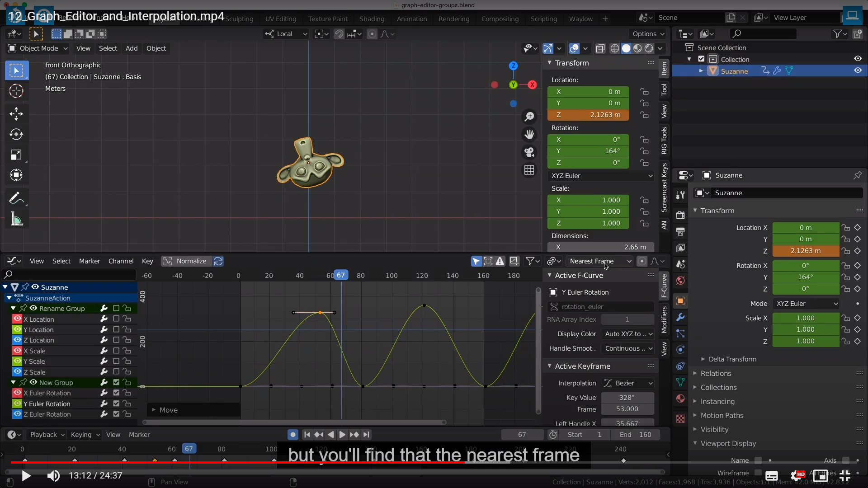
Task: Click the Normalize refresh icon
Action: [218, 261]
